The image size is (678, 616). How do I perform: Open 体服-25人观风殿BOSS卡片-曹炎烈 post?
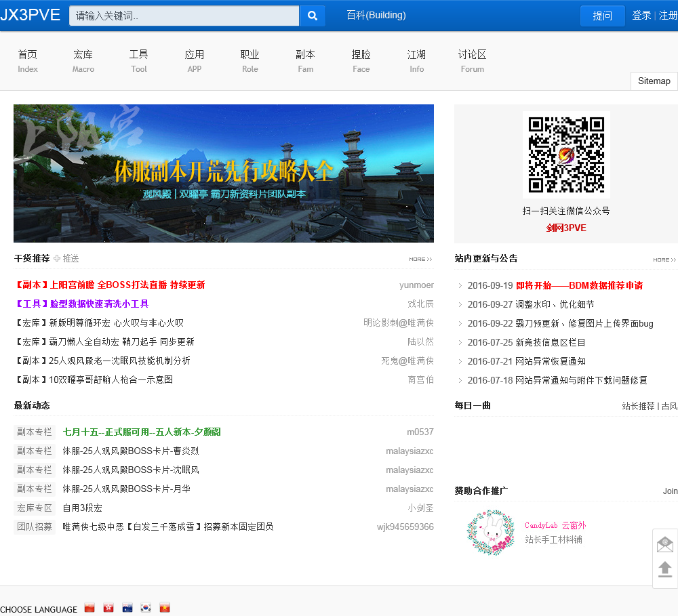click(131, 451)
